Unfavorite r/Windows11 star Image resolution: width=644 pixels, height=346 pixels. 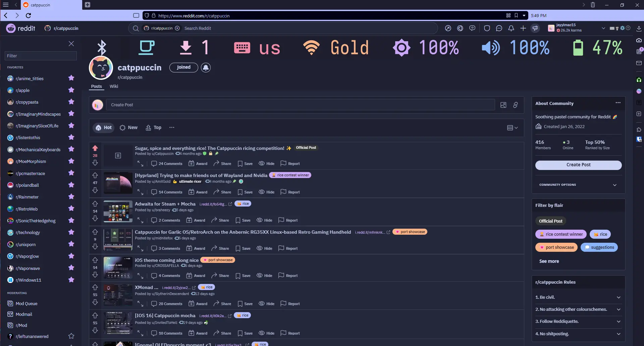click(71, 280)
